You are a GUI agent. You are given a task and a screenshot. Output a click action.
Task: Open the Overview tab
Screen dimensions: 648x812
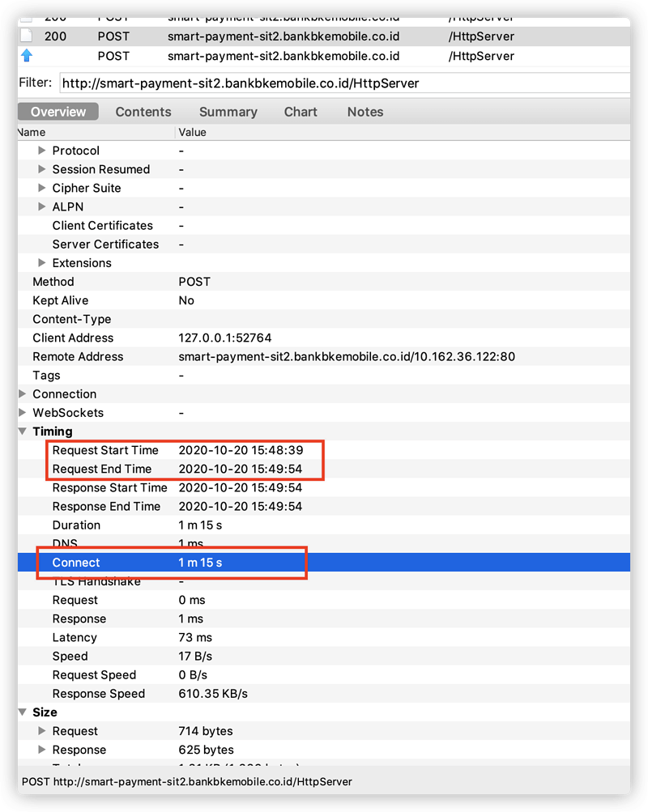58,112
